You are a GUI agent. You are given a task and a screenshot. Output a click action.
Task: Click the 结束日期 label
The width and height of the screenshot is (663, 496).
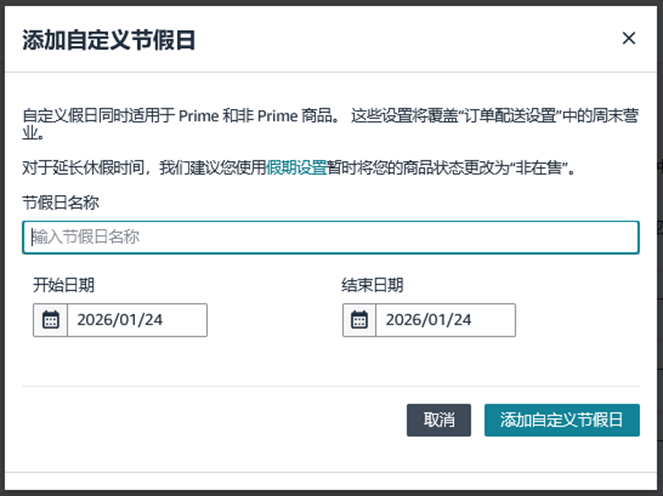[373, 285]
